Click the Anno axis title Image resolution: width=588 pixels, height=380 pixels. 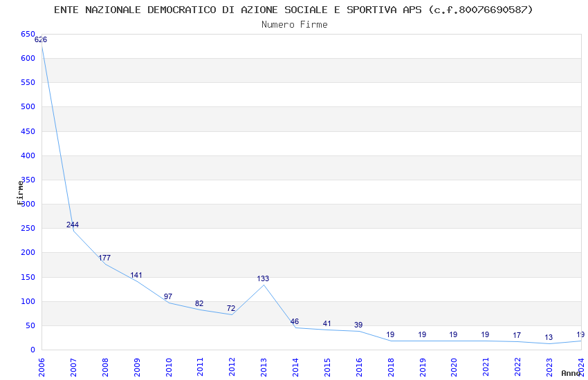click(571, 373)
